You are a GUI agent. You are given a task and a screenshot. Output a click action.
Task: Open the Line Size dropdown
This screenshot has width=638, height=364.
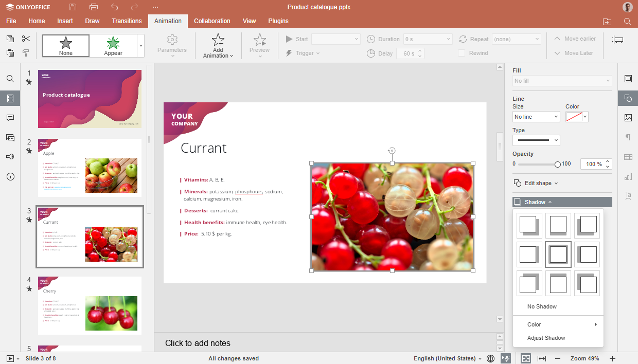tap(536, 117)
